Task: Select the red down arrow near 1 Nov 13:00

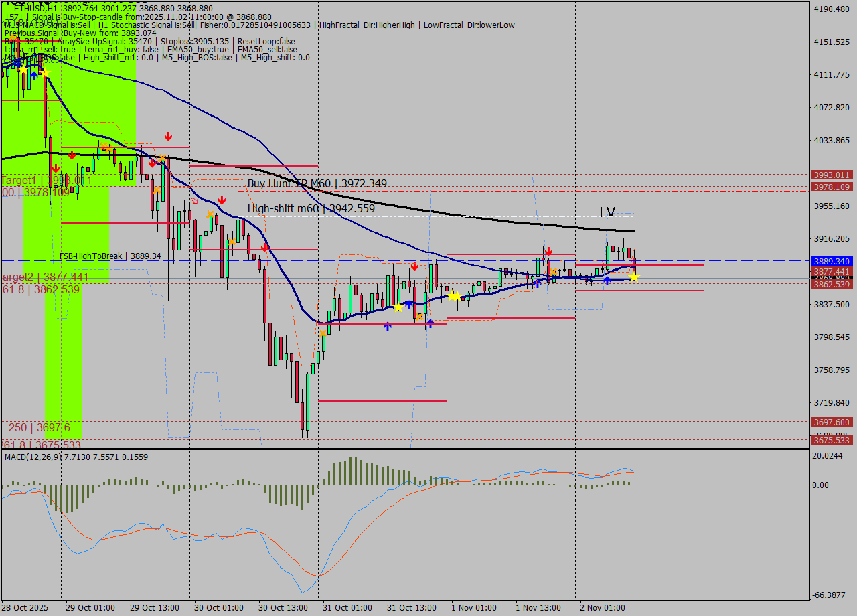Action: pyautogui.click(x=549, y=250)
